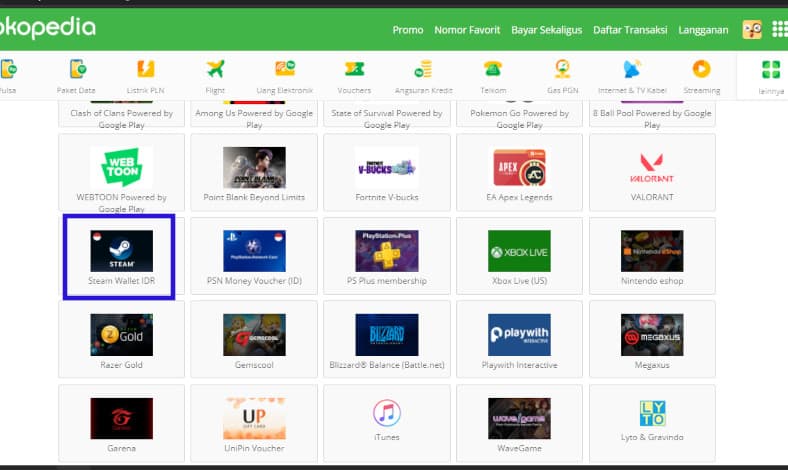Open the Promo menu item
This screenshot has height=470, width=788.
408,30
